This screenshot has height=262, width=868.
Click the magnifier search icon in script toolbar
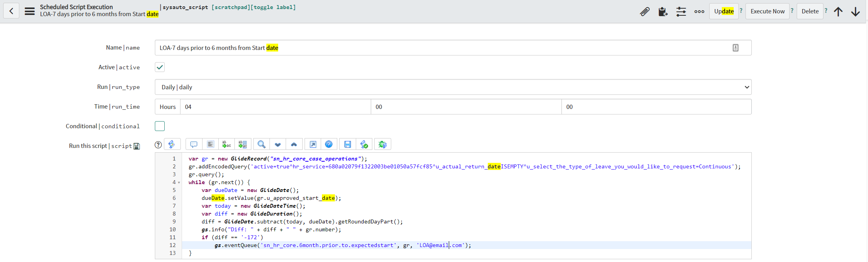(261, 144)
